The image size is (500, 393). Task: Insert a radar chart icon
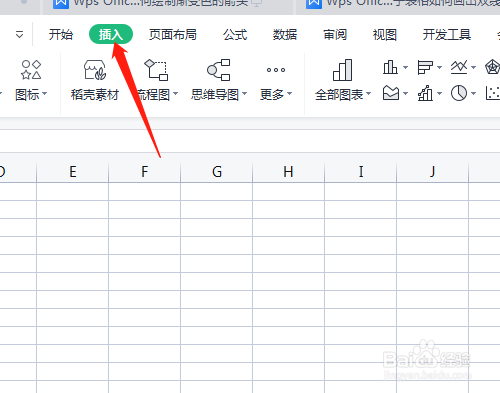[x=493, y=67]
